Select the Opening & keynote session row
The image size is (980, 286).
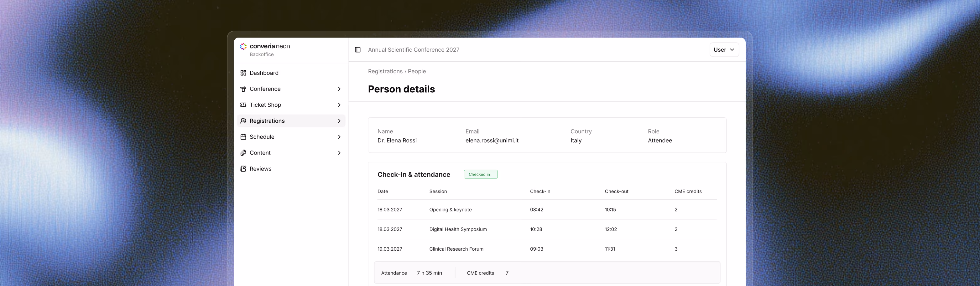pyautogui.click(x=547, y=210)
